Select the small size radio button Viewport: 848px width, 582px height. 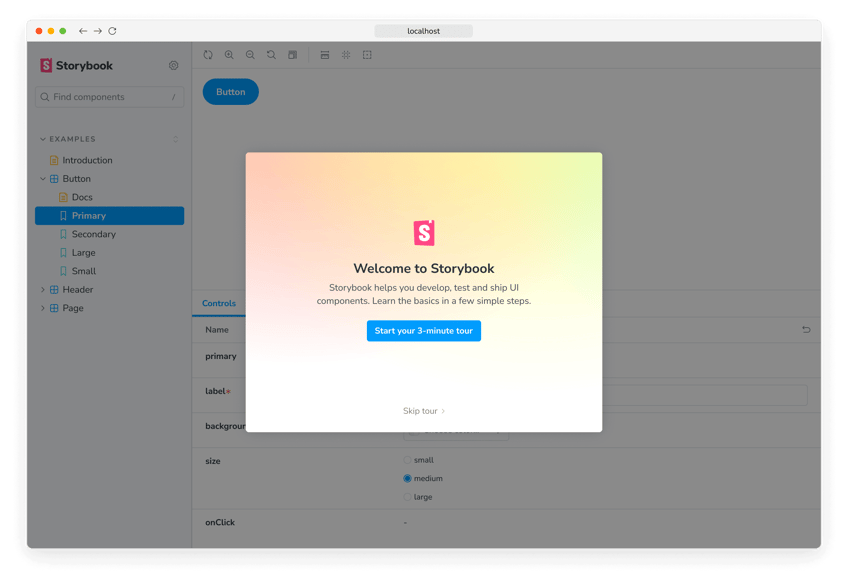coord(408,460)
